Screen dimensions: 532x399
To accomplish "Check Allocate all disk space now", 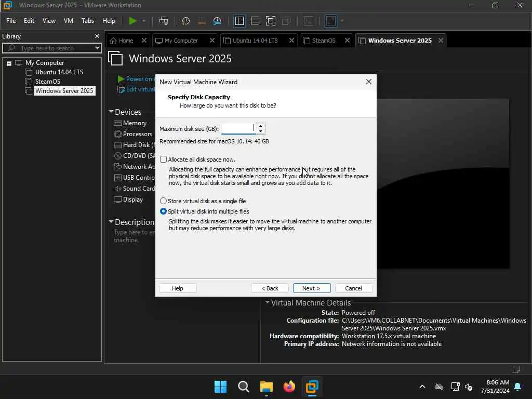I will click(x=164, y=159).
